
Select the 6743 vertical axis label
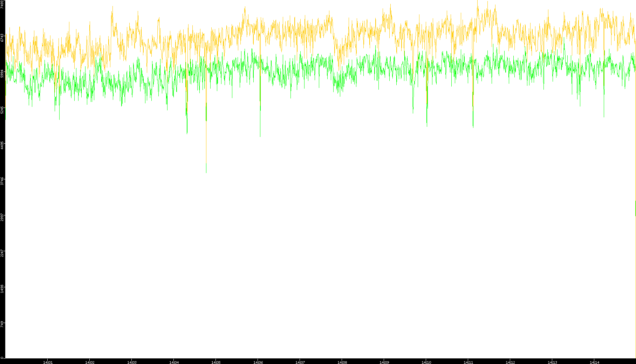click(2, 37)
